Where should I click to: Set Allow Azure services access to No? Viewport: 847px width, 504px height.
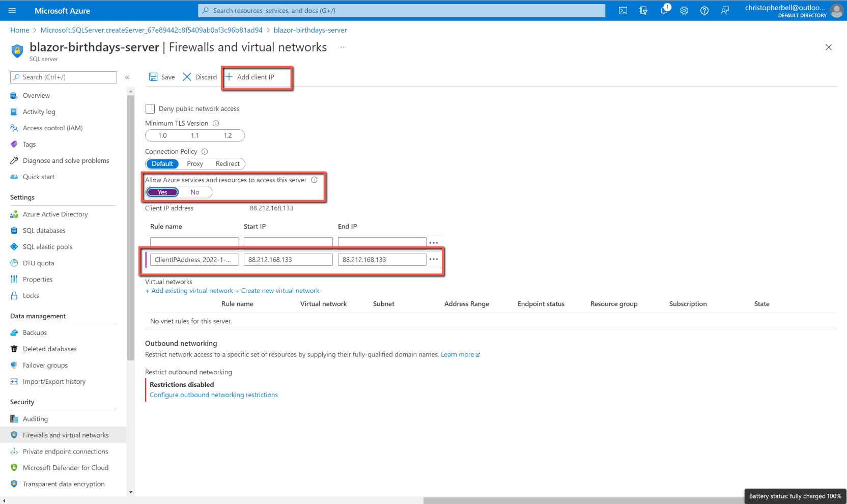(x=195, y=192)
